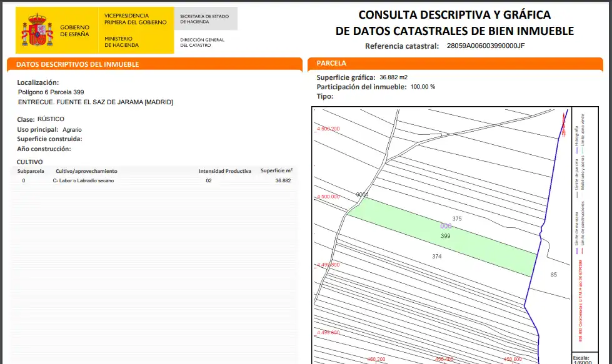This screenshot has width=612, height=364.
Task: Click the 'Uso principal:' label
Action: pyautogui.click(x=38, y=129)
